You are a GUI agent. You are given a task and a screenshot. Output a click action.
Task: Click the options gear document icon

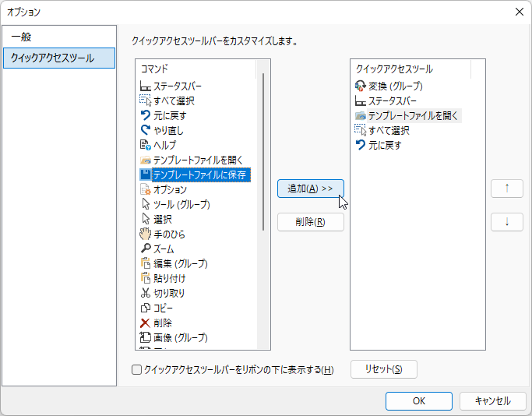pos(145,189)
